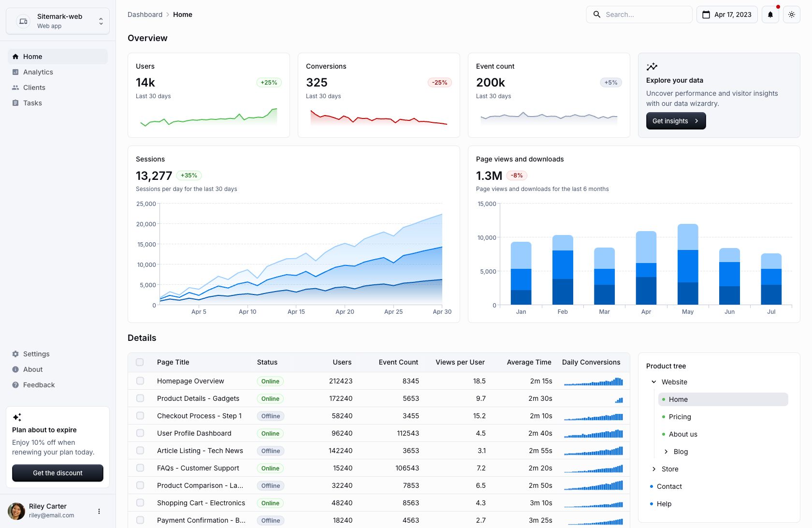The image size is (812, 528).
Task: Click the Clients people icon
Action: click(15, 88)
